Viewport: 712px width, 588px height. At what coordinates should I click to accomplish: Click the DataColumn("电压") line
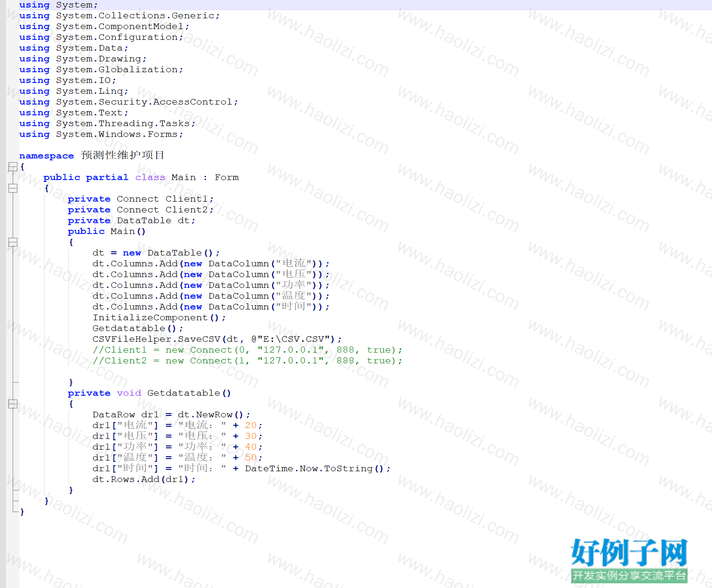point(211,274)
